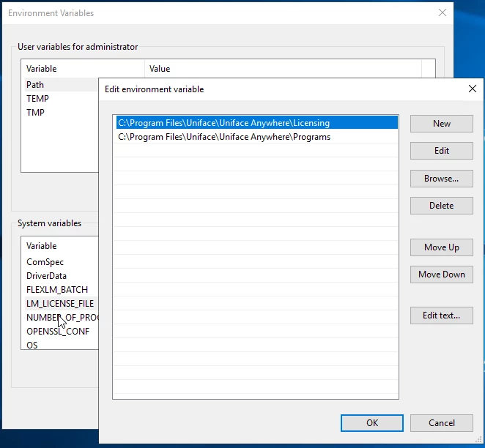Cancel the Edit environment variable dialog

coord(441,423)
